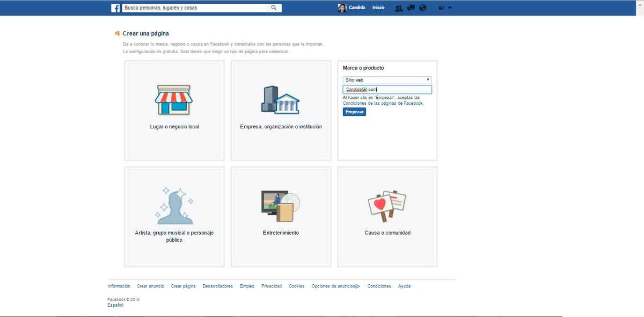Go to Inicio in top bar
Image resolution: width=644 pixels, height=317 pixels.
click(x=378, y=8)
